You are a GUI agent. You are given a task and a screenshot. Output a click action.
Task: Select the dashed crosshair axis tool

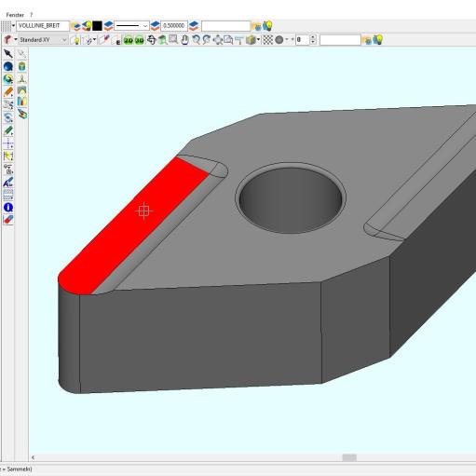click(x=8, y=143)
